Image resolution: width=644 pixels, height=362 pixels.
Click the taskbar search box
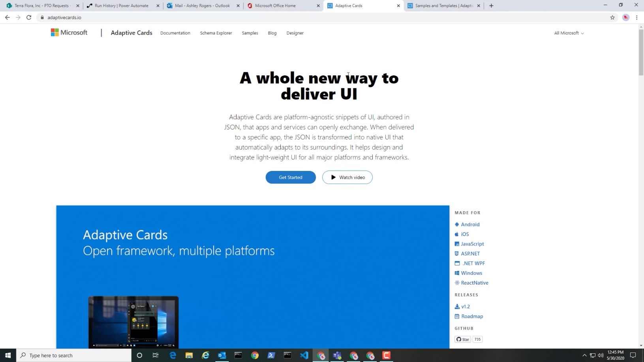[74, 355]
